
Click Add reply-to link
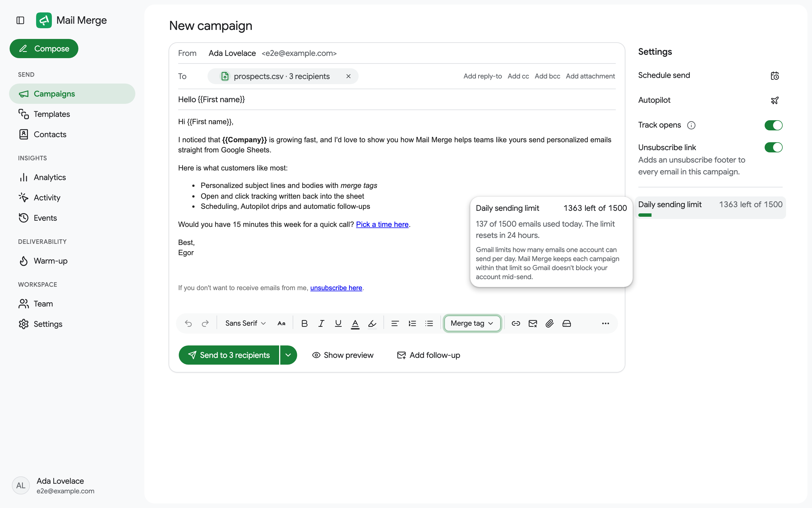[x=482, y=76]
